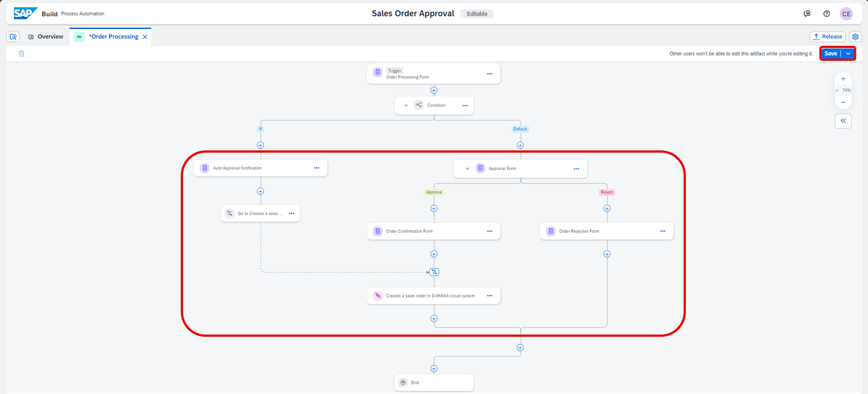Collapse the Approval Form chevron
868x394 pixels.
pyautogui.click(x=467, y=168)
